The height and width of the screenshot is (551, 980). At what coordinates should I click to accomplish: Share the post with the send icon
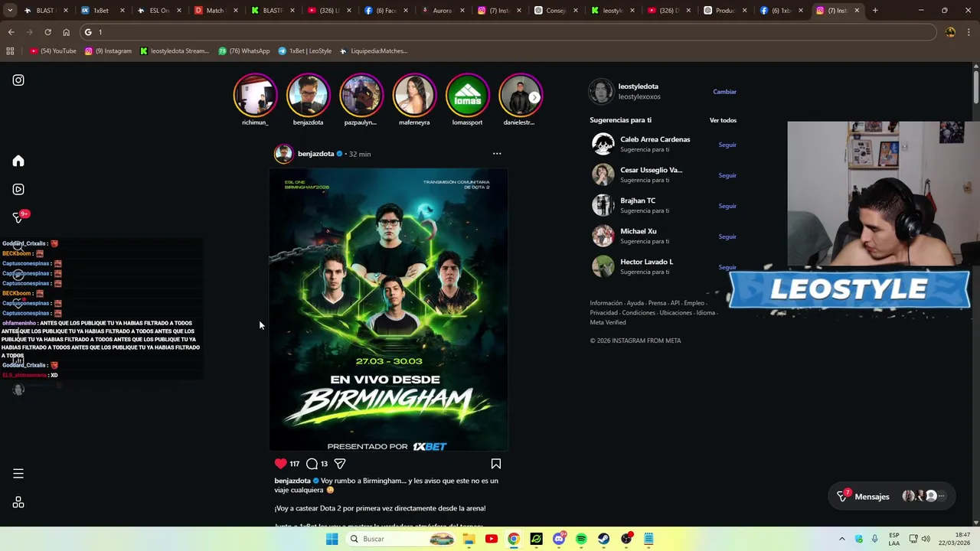click(x=340, y=464)
